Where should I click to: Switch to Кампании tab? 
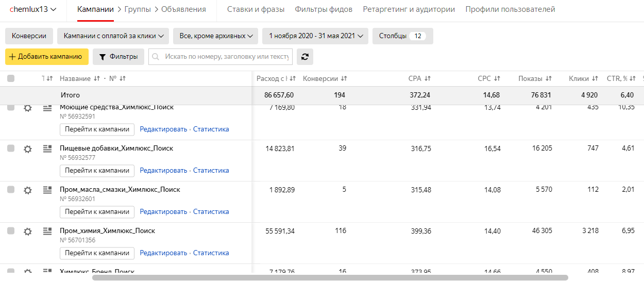(x=95, y=9)
